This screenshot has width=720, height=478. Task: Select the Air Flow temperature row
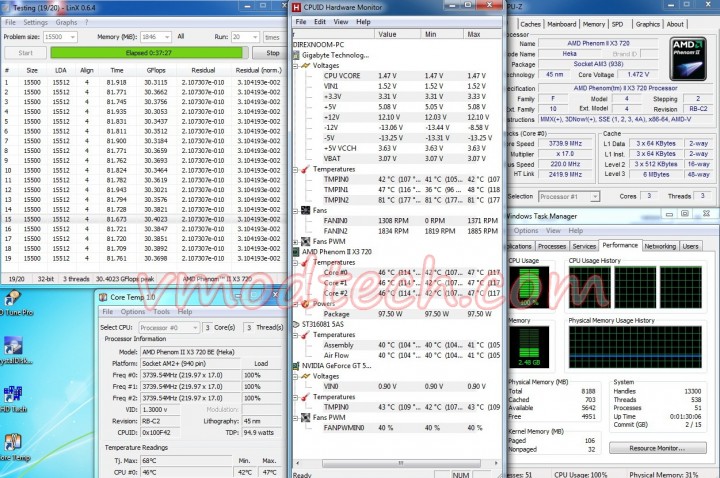tap(397, 355)
